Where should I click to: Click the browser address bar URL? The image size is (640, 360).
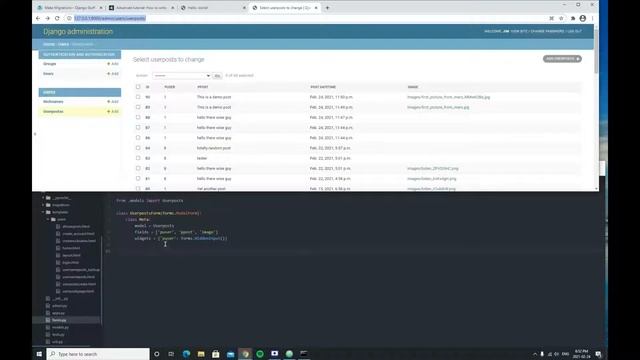point(109,18)
